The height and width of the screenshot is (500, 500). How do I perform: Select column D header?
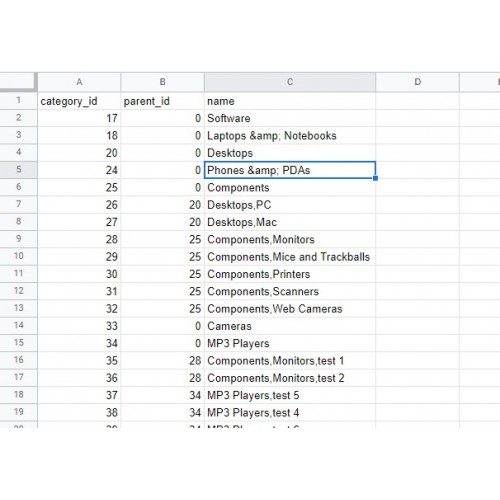coord(417,82)
